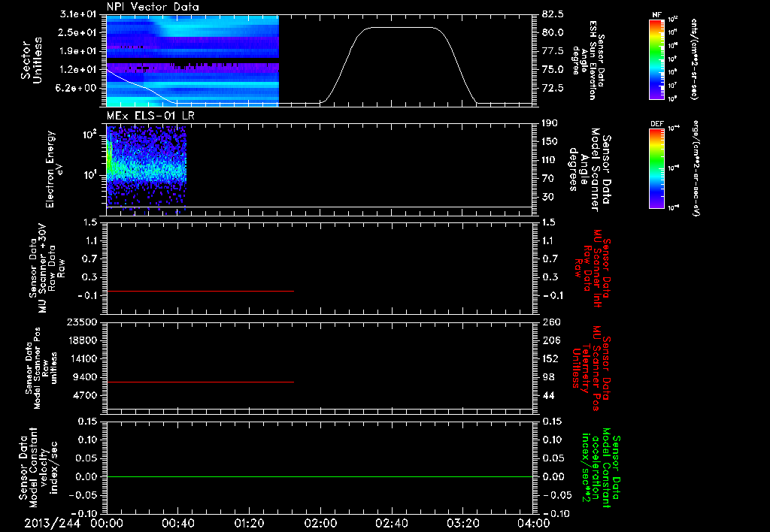Click the 206 telemetry tick label
The width and height of the screenshot is (770, 532).
[551, 340]
